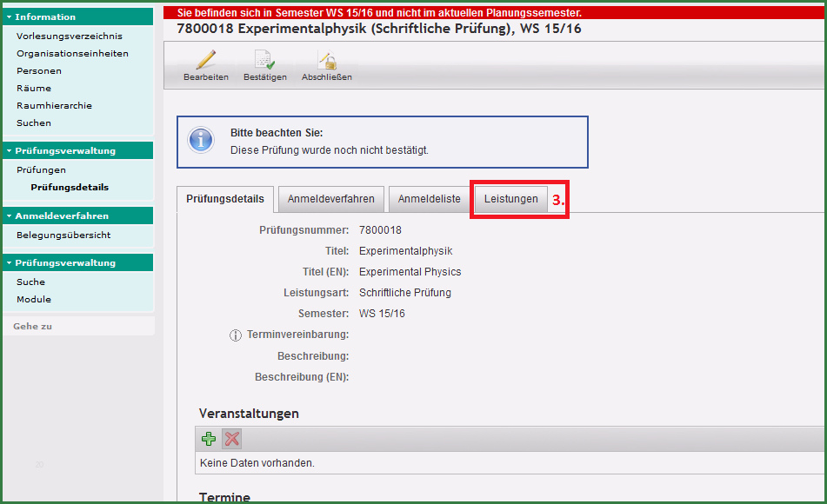827x504 pixels.
Task: Switch to the Leistungen tab
Action: 510,199
